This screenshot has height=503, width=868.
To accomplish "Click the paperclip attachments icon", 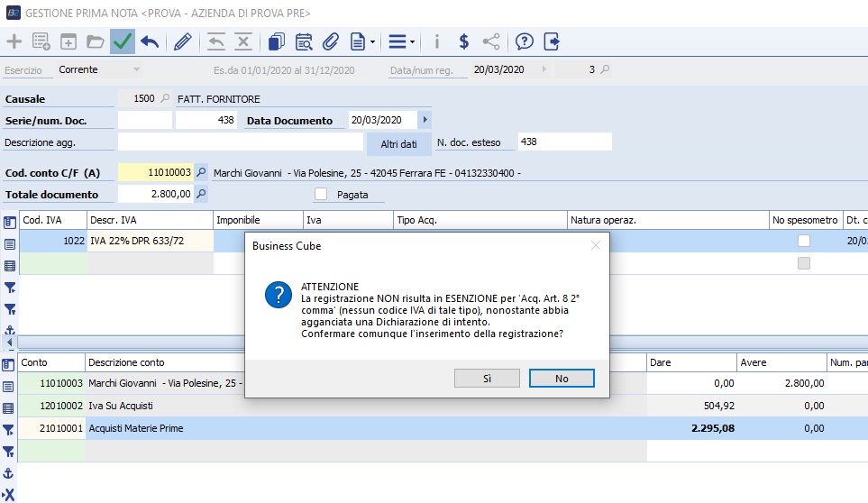I will tap(331, 41).
